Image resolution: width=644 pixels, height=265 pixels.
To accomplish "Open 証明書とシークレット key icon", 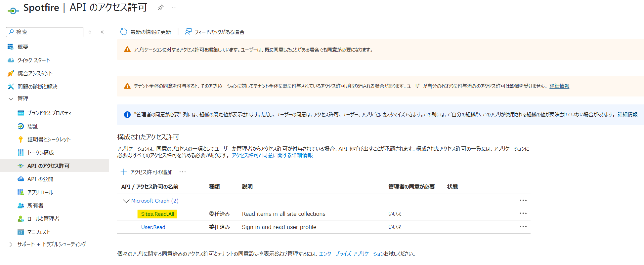I will point(21,139).
